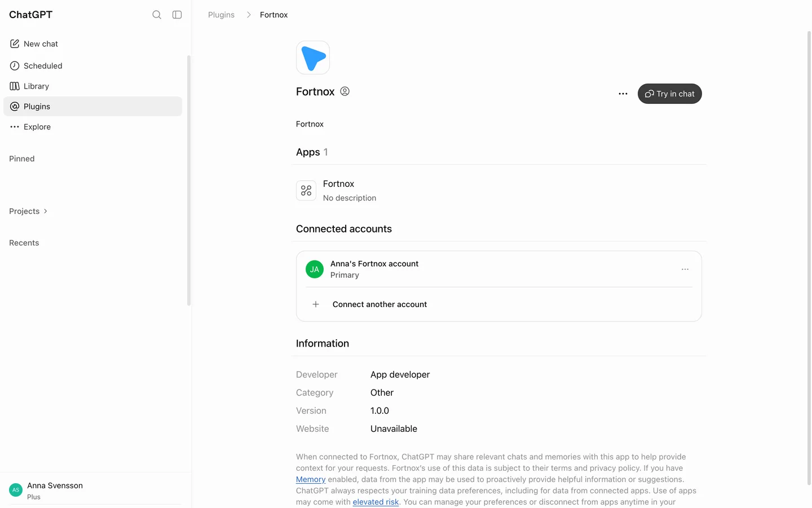Click the search icon in the sidebar header
Viewport: 812px width, 508px height.
[157, 15]
